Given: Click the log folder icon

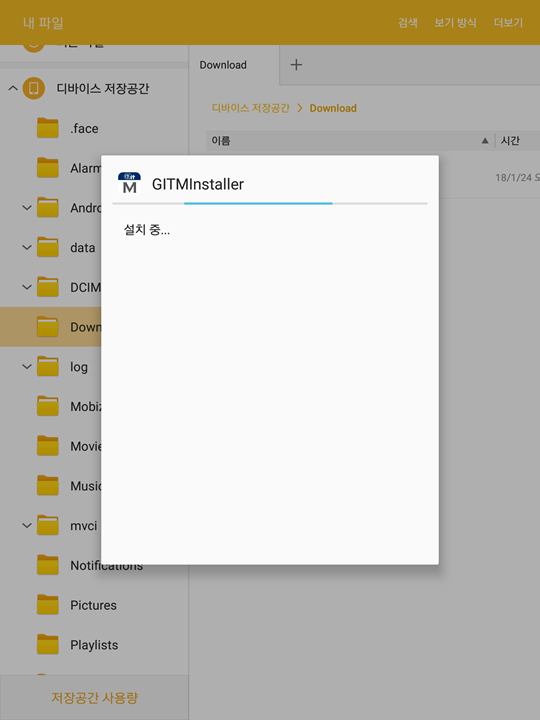Looking at the screenshot, I should 48,366.
